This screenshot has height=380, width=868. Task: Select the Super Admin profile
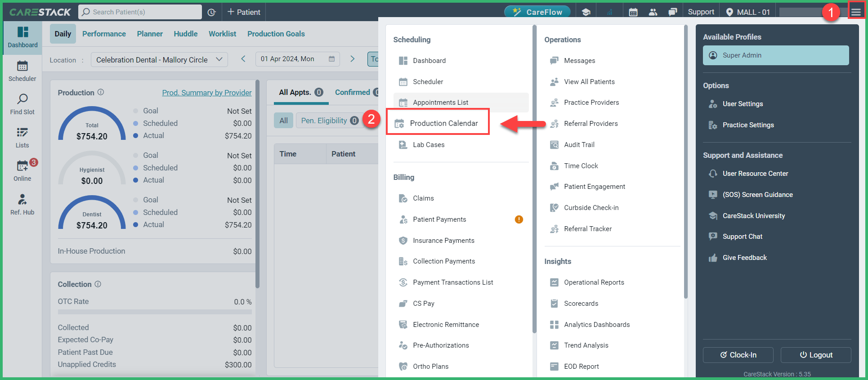(x=776, y=55)
